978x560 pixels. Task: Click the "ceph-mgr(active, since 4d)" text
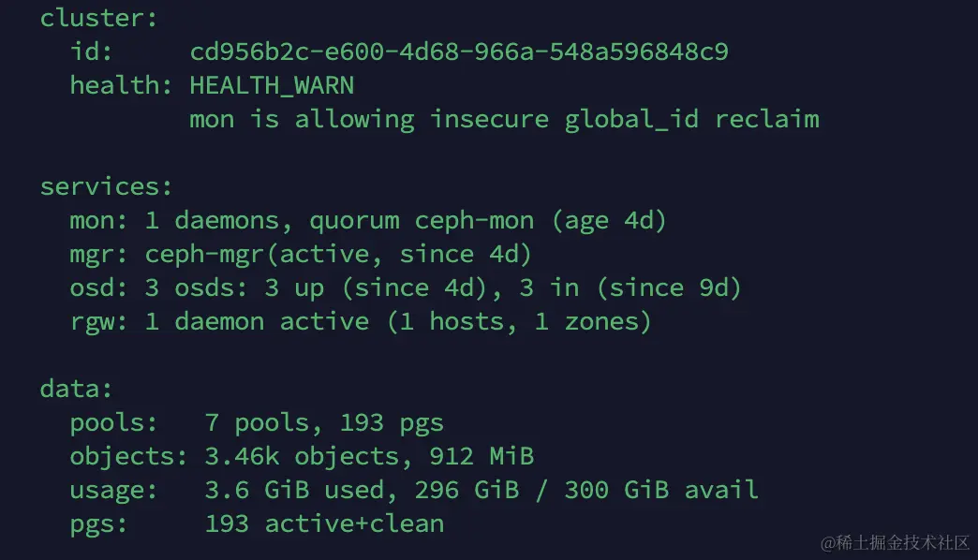coord(338,255)
